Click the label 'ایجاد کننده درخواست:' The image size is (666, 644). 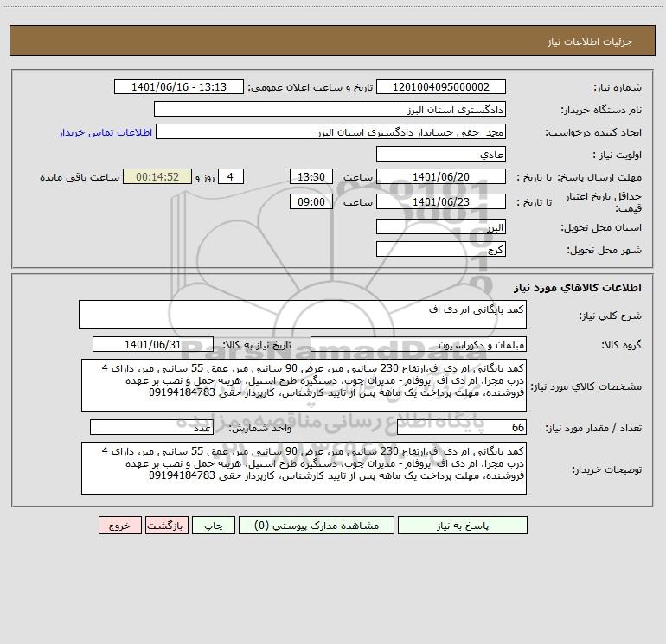593,133
